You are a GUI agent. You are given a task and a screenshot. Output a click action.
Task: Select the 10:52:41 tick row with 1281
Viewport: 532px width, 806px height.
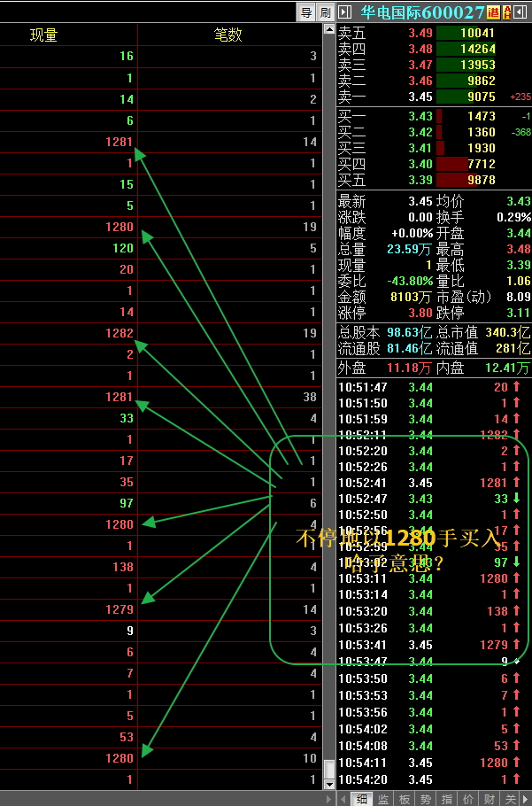434,484
